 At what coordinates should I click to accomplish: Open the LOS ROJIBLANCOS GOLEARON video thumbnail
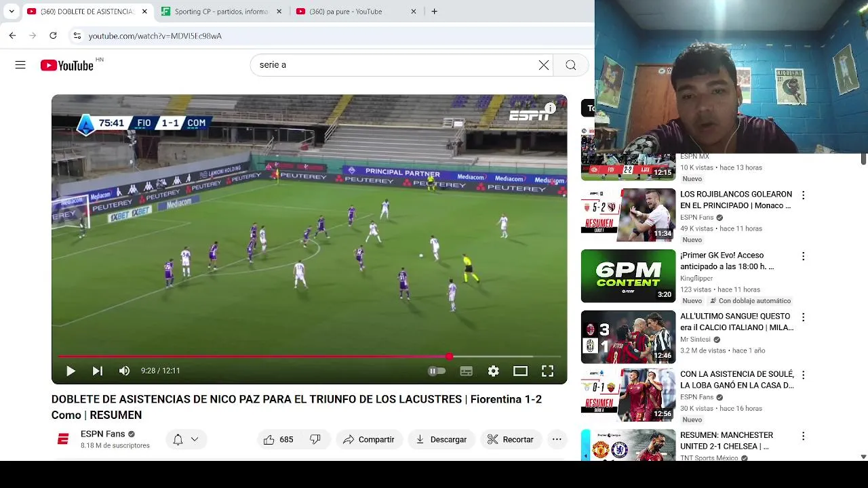629,215
